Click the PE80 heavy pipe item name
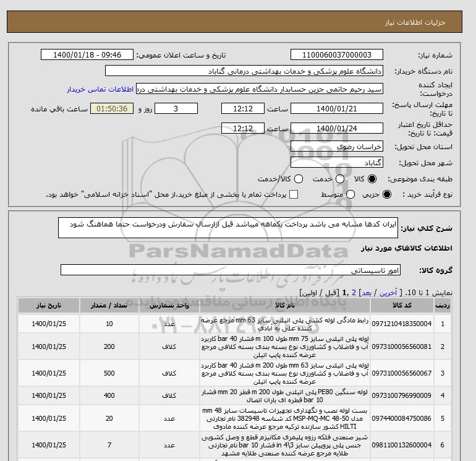Image resolution: width=476 pixels, height=461 pixels. [x=285, y=395]
